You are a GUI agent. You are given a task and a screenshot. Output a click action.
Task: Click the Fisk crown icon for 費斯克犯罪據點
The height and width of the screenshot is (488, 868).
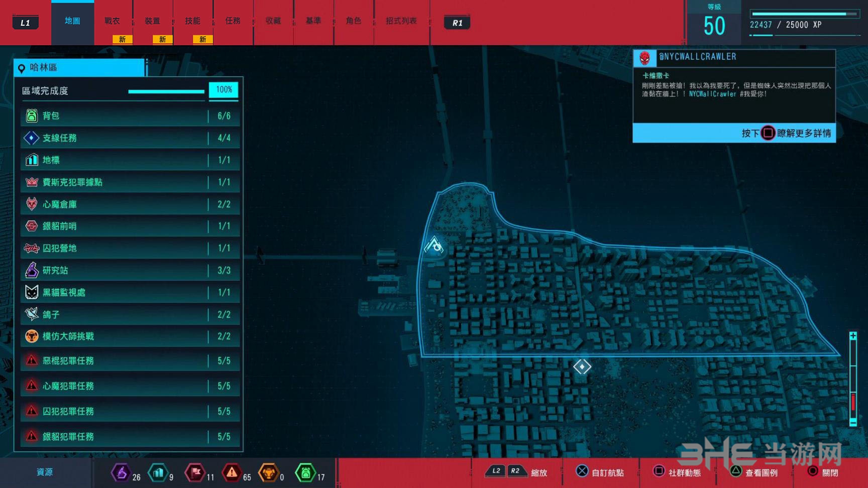pos(32,182)
